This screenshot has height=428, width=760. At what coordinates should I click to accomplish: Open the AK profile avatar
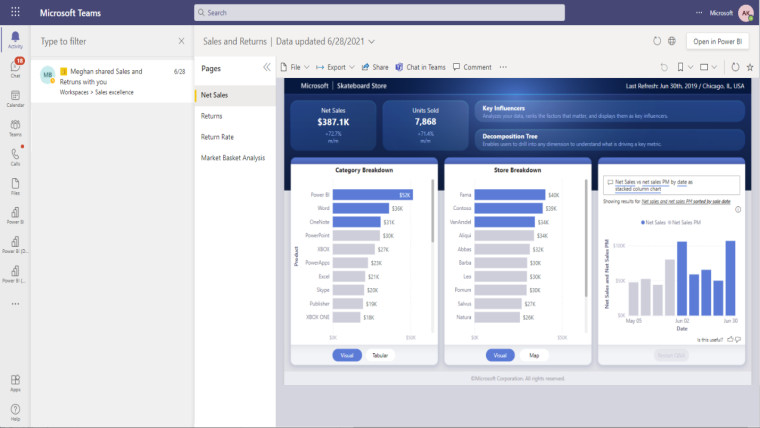pos(745,13)
